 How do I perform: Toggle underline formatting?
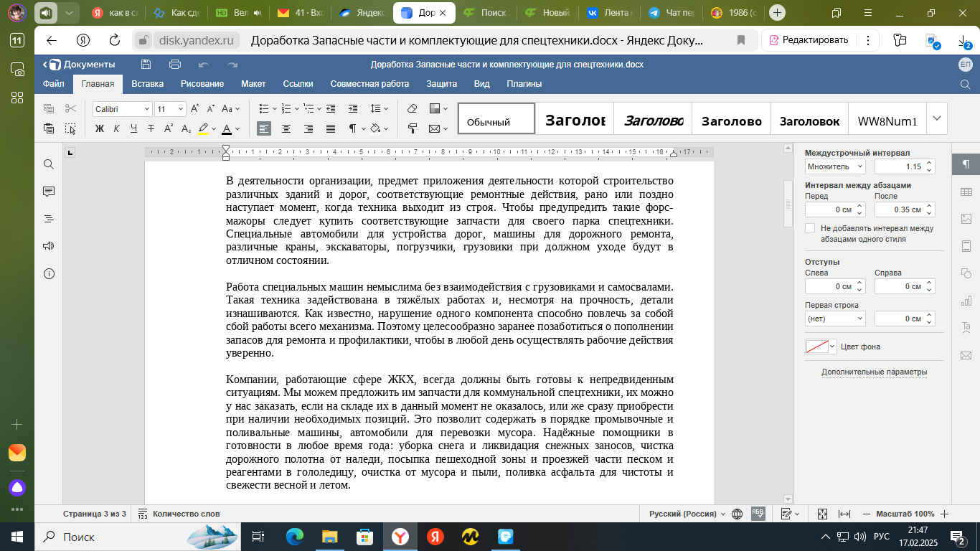134,127
